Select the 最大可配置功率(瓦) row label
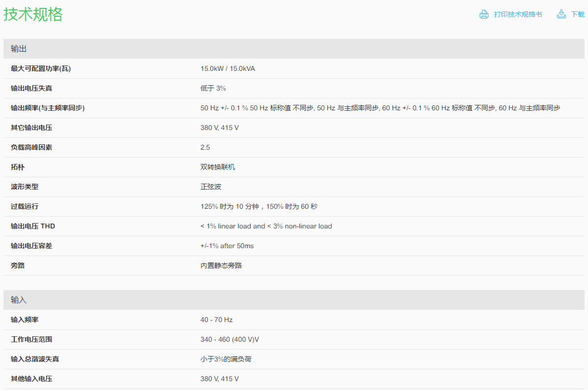The width and height of the screenshot is (588, 390). (40, 68)
